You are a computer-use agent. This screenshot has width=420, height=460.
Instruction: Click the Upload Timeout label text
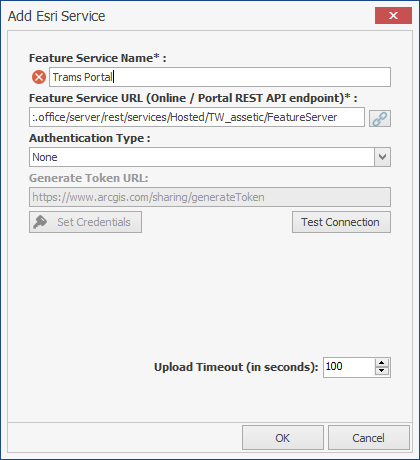[x=236, y=367]
